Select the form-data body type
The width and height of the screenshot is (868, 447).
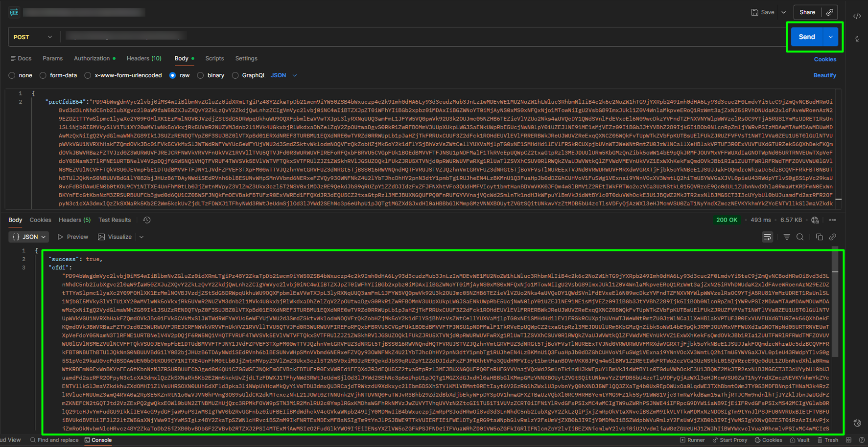click(x=43, y=75)
